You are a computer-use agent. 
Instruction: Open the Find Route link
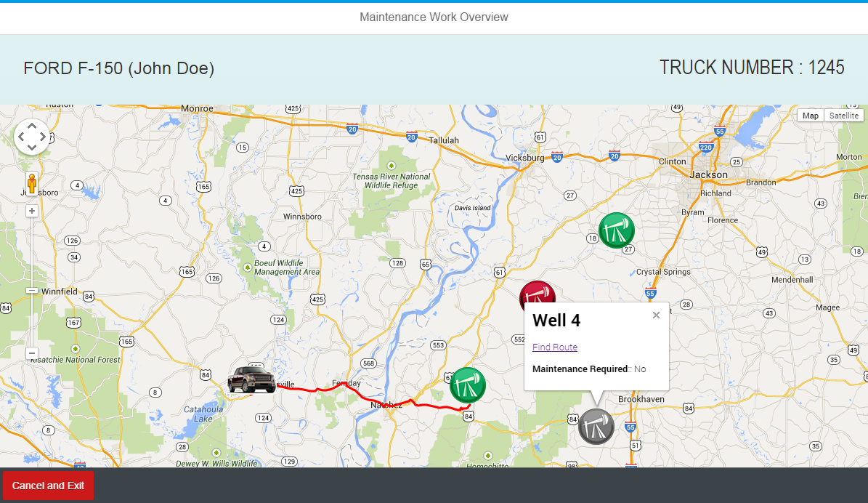pos(555,347)
